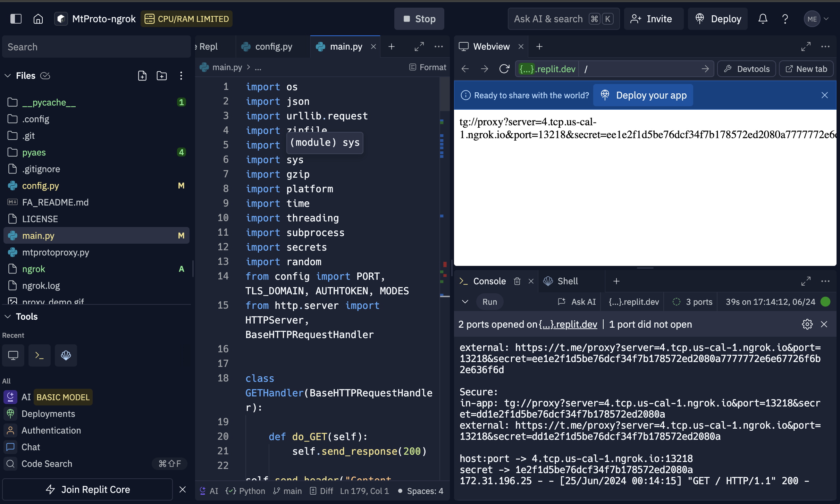The height and width of the screenshot is (504, 840).
Task: Click the 3 ports indicator
Action: coord(692,302)
